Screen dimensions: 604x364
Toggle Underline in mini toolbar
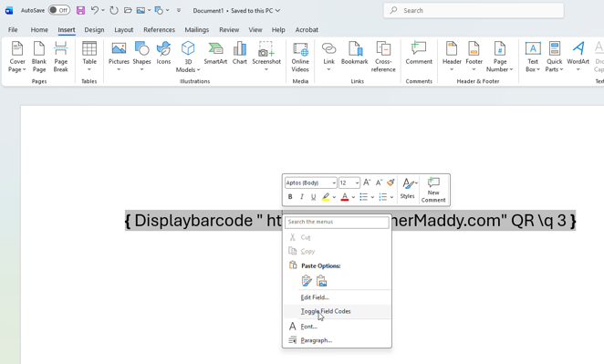pyautogui.click(x=313, y=197)
